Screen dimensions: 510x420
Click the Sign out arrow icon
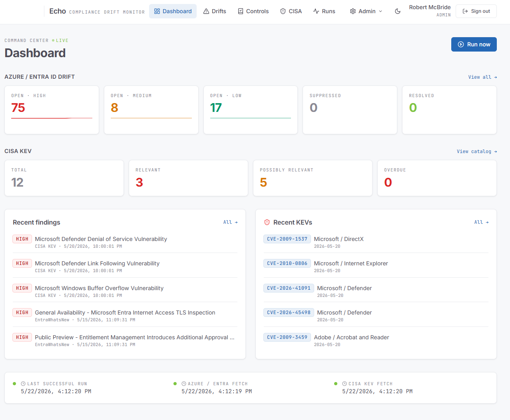[x=465, y=11]
